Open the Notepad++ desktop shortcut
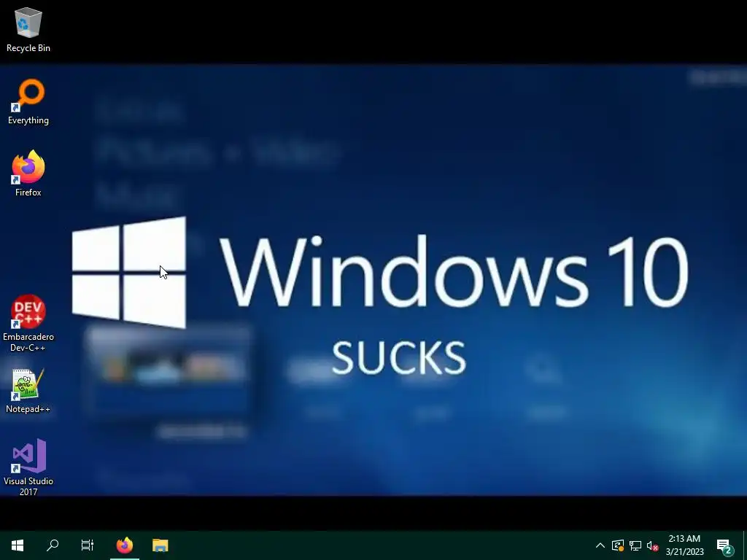The height and width of the screenshot is (560, 747). [28, 391]
